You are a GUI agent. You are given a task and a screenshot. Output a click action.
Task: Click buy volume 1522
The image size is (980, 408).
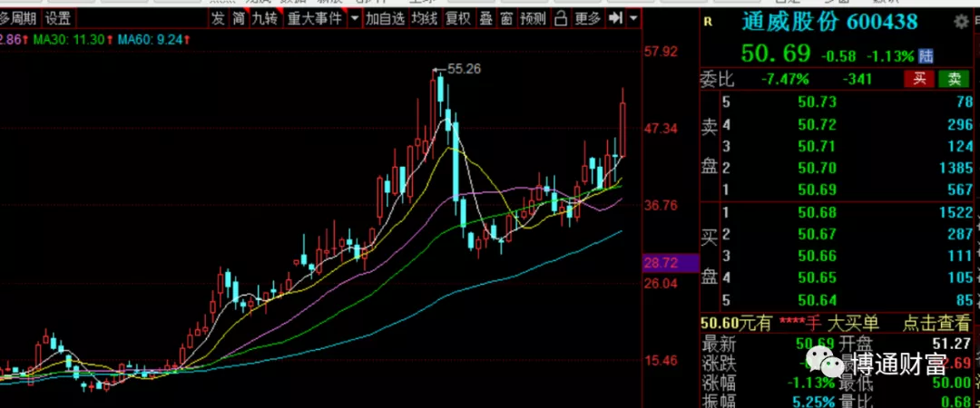pos(956,212)
